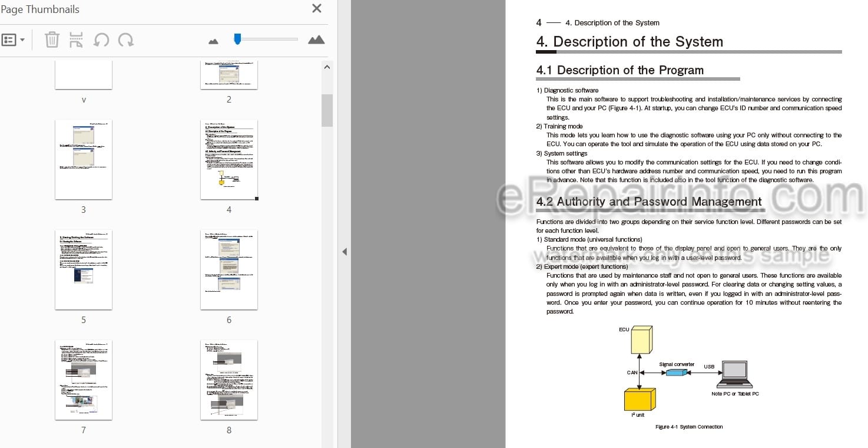Go to page 6 thumbnail
The height and width of the screenshot is (448, 868).
click(x=229, y=270)
